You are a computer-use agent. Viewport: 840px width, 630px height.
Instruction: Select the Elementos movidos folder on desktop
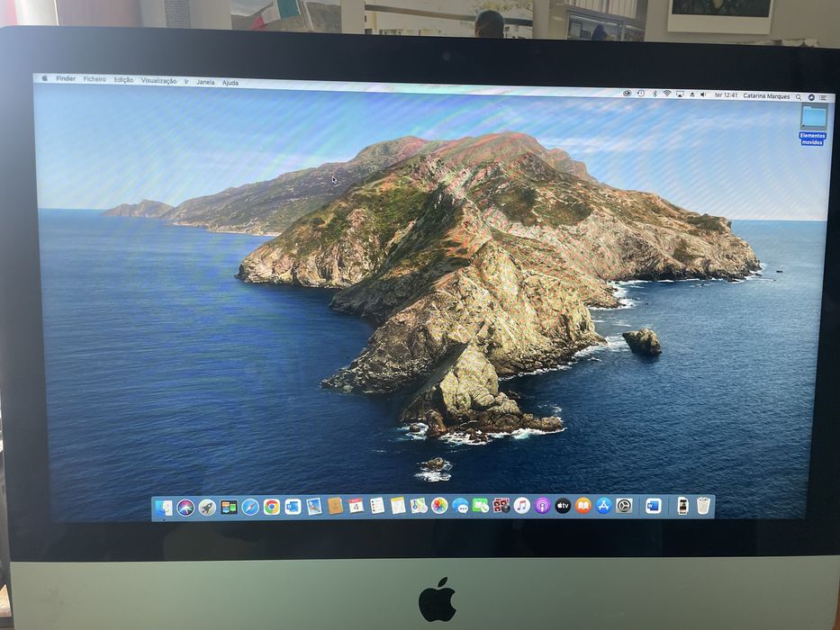(813, 125)
